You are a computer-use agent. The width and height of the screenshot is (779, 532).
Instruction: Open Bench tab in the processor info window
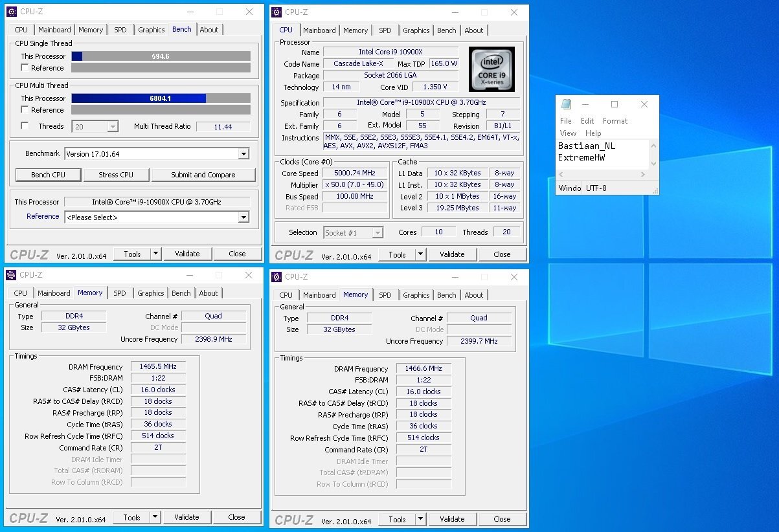(447, 30)
